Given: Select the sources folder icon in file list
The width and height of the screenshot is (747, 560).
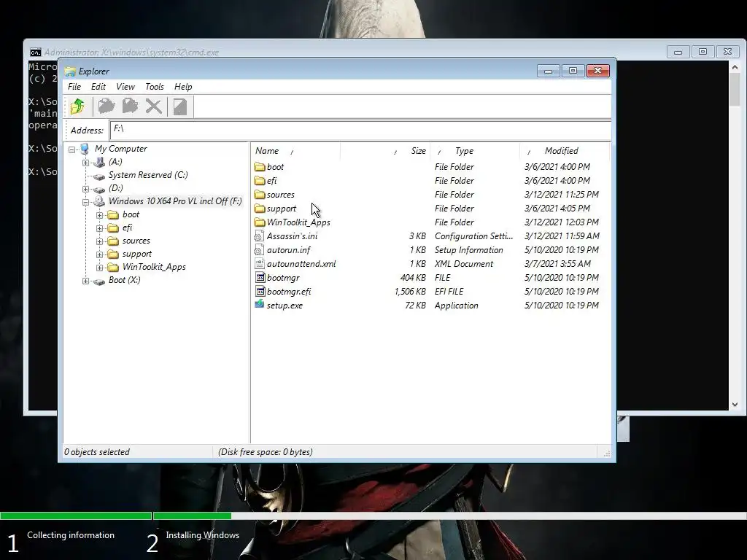Looking at the screenshot, I should tap(260, 194).
